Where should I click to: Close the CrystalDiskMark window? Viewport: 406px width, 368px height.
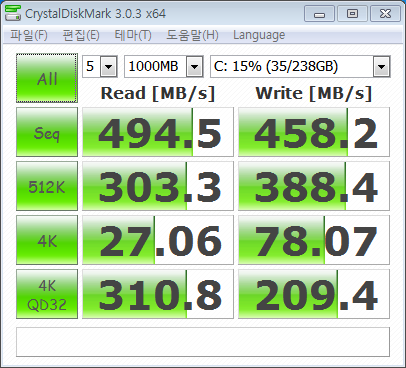point(385,14)
